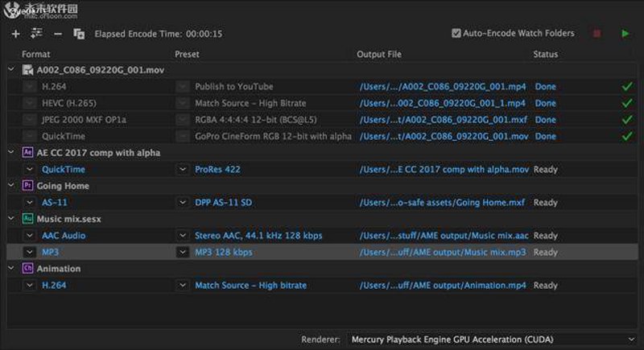Click the Output File column header
Image resolution: width=644 pixels, height=350 pixels.
click(379, 54)
